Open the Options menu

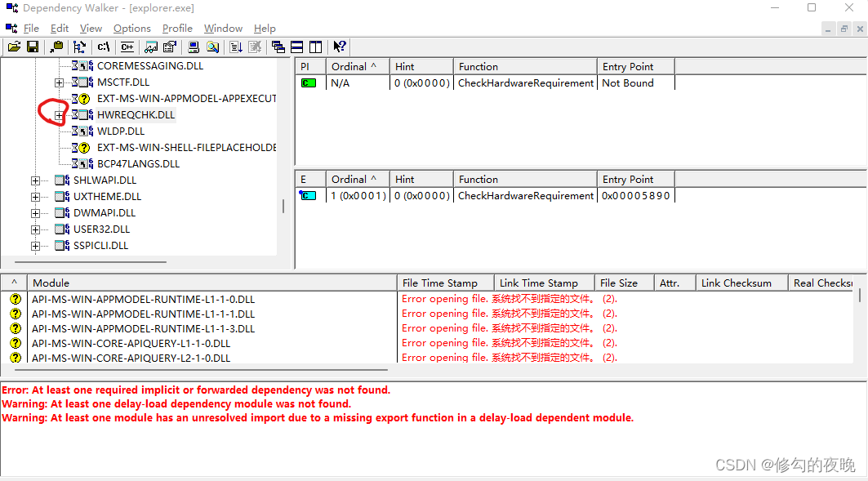click(x=131, y=29)
